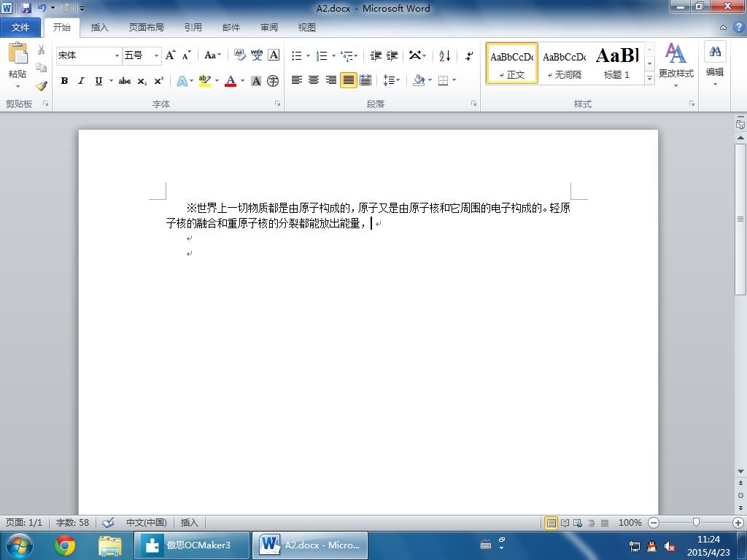The height and width of the screenshot is (560, 747).
Task: Open the Font dialog launcher
Action: pos(277,104)
